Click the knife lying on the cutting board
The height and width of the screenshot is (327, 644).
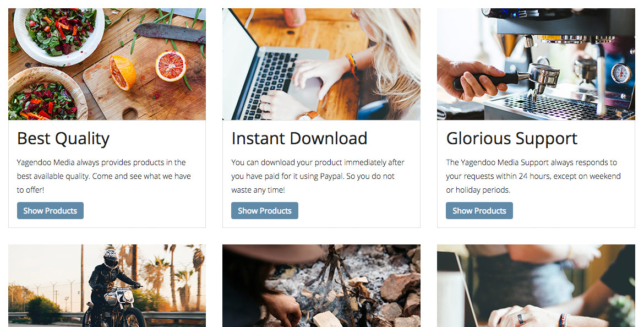[169, 32]
